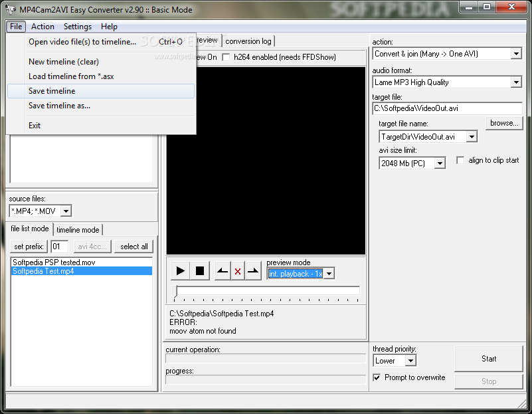Click the set prefix button
Screen dimensions: 532x414
[29, 247]
